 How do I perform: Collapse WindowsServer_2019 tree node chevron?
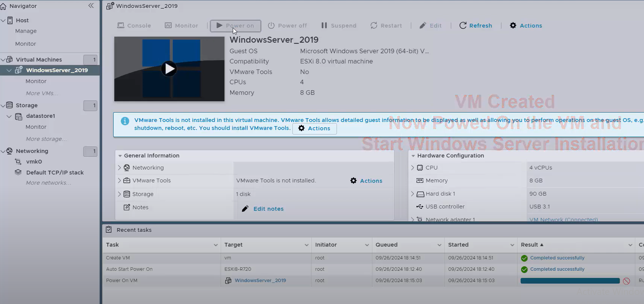9,70
